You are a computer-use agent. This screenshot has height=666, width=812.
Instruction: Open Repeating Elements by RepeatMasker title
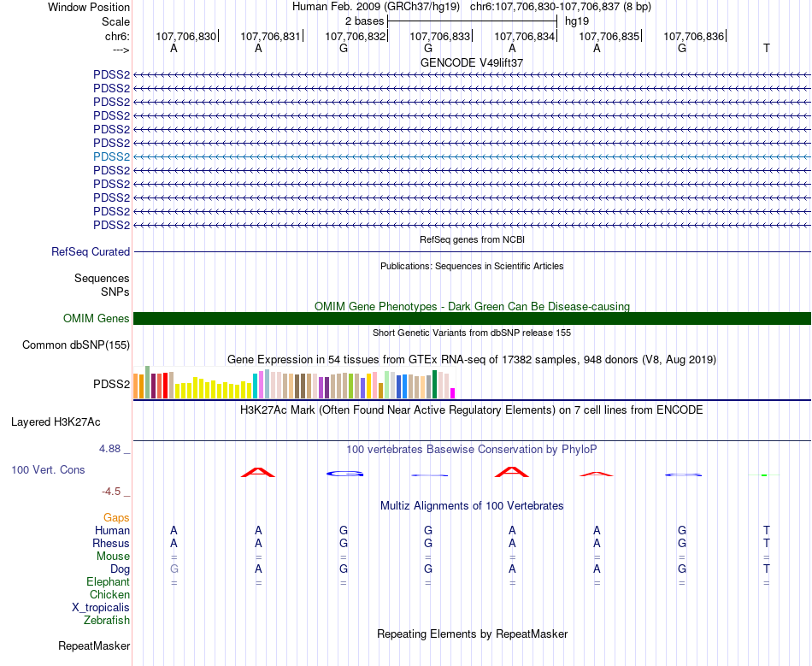tap(472, 634)
